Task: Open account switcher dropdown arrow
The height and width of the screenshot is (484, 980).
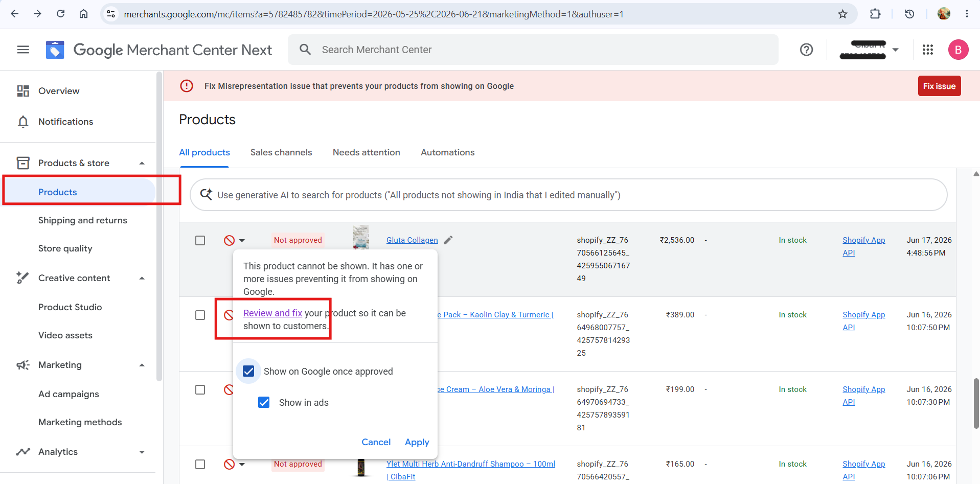Action: (x=895, y=50)
